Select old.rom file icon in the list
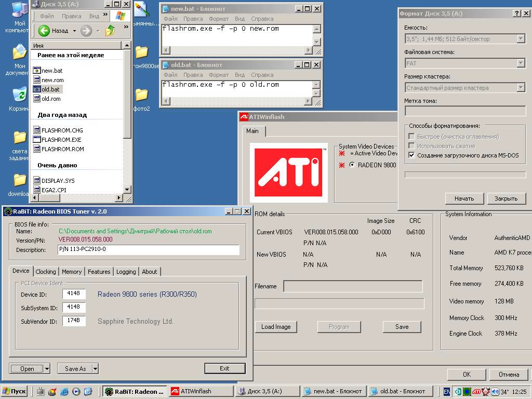Viewport: 532px width, 399px height. (x=37, y=99)
